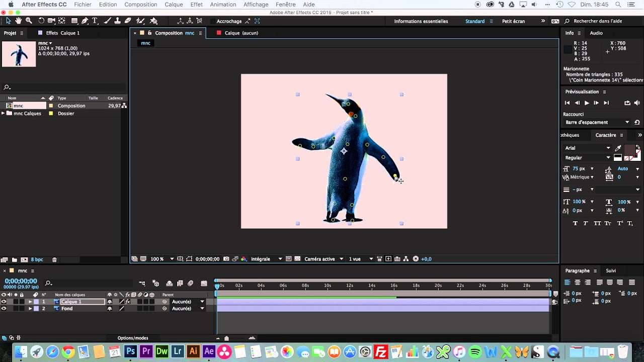Select the Hand tool in the toolbar
644x362 pixels.
pyautogui.click(x=18, y=21)
